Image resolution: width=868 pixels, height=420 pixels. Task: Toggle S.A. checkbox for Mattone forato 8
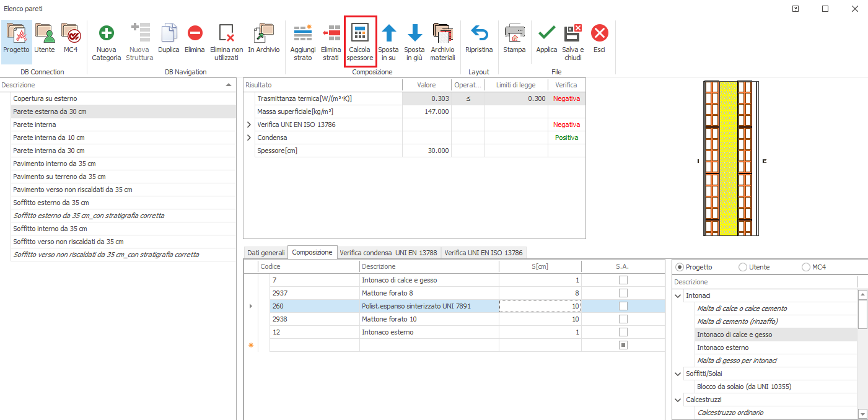coord(623,293)
